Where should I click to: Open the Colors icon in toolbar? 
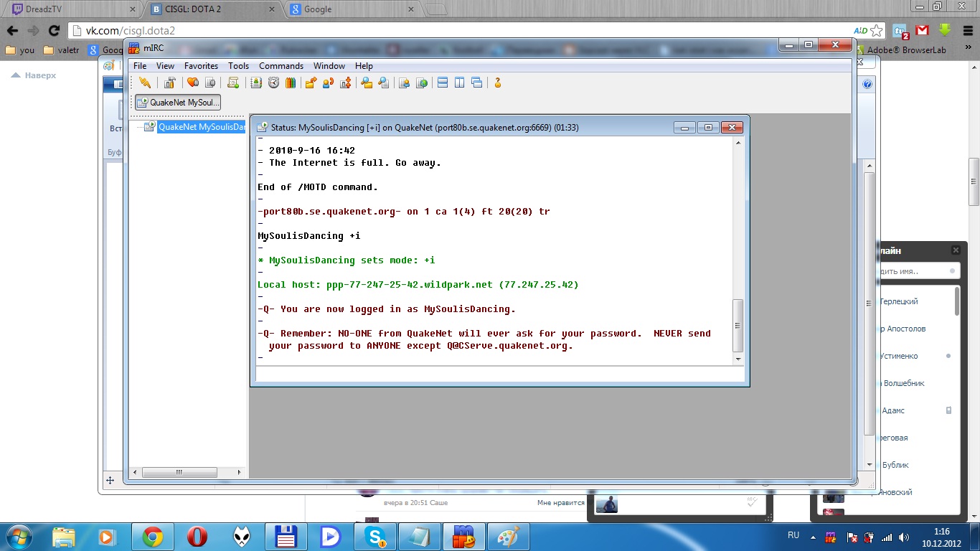click(x=291, y=83)
